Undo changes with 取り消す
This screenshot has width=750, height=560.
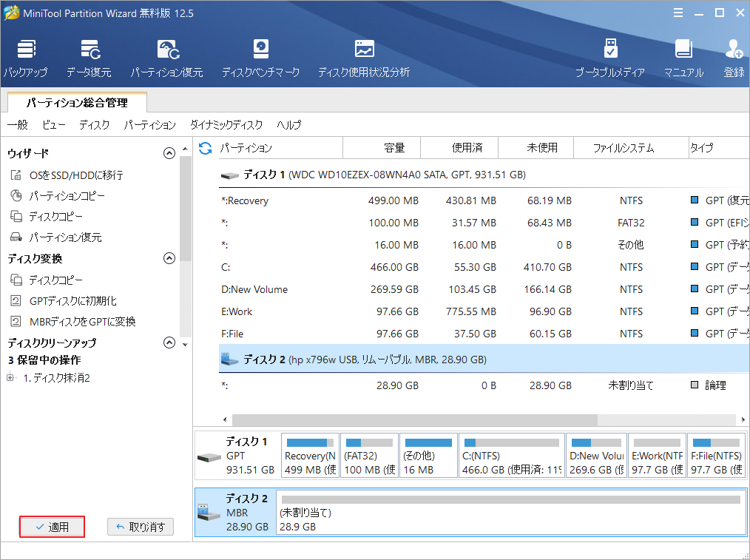coord(141,527)
